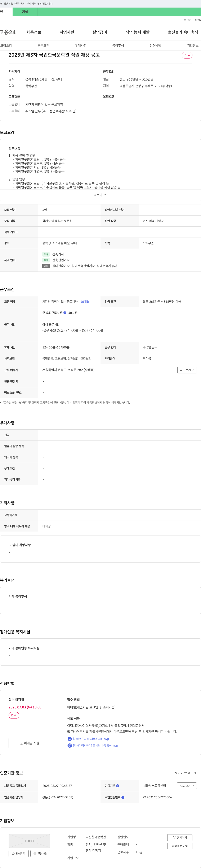The image size is (201, 868).
Task: Open the 채용정보 main menu
Action: [34, 32]
